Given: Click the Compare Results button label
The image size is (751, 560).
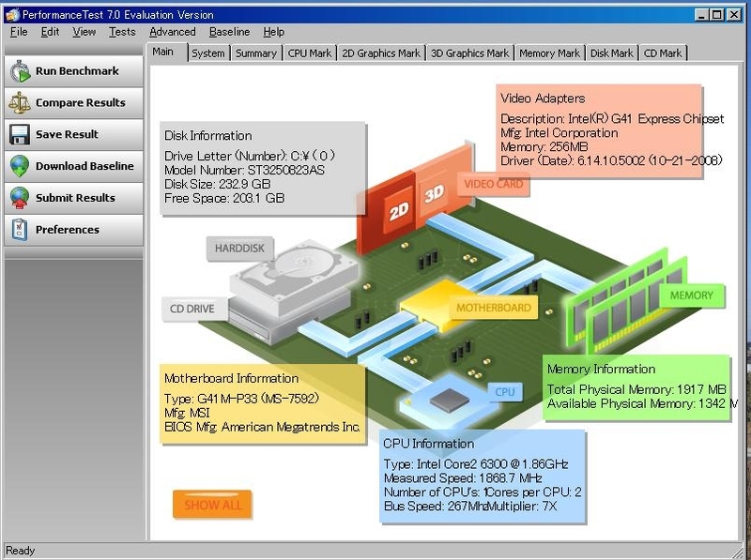Looking at the screenshot, I should coord(81,102).
